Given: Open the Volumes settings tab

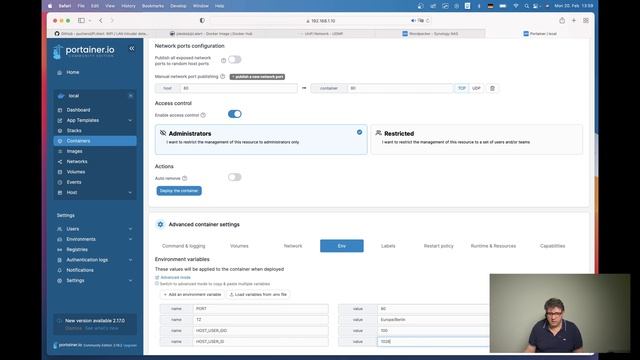Looking at the screenshot, I should point(239,246).
